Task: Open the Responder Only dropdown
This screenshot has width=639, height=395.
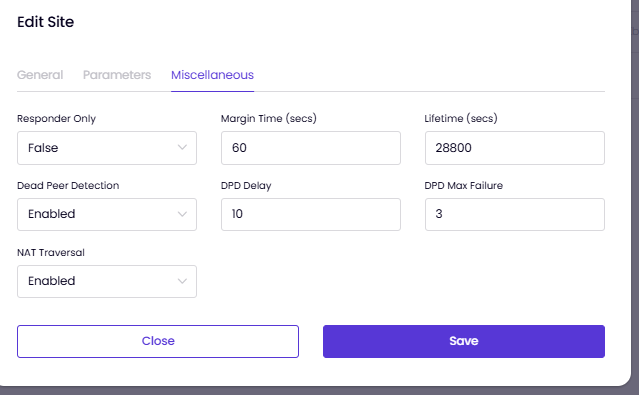Action: click(107, 148)
